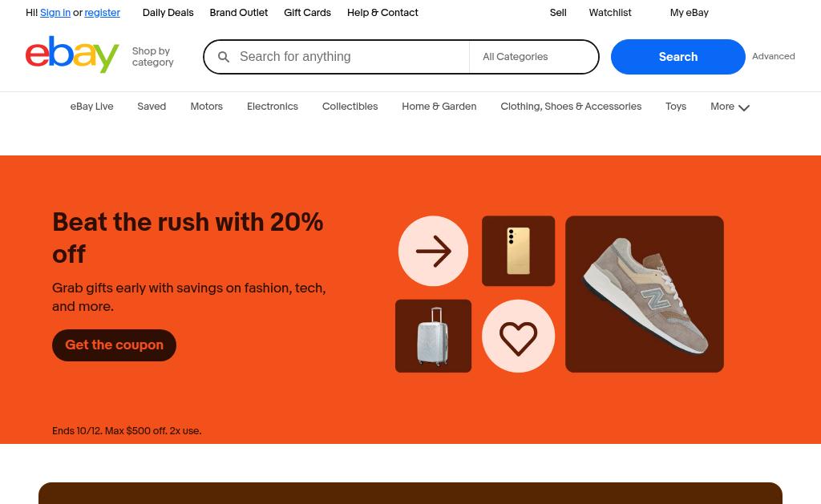The height and width of the screenshot is (504, 821).
Task: Open the Watchlist dropdown
Action: click(x=610, y=13)
